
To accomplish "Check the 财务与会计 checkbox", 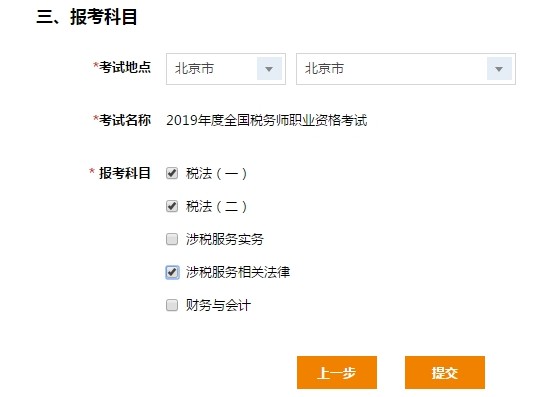I will click(172, 305).
